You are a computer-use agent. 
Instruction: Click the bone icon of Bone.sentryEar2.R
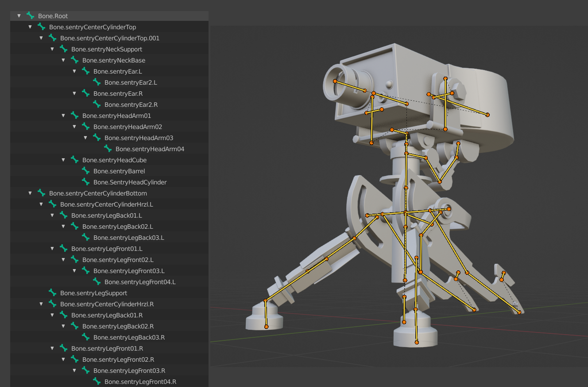pos(97,104)
